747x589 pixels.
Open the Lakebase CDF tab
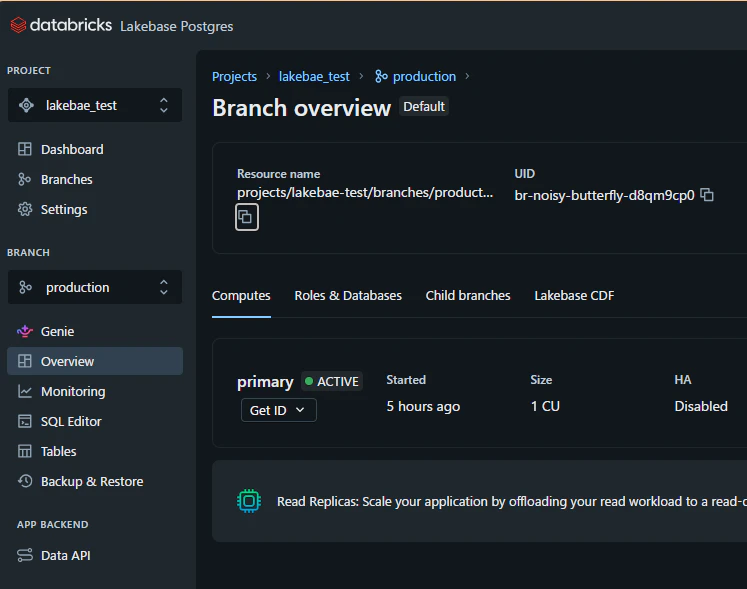coord(574,295)
